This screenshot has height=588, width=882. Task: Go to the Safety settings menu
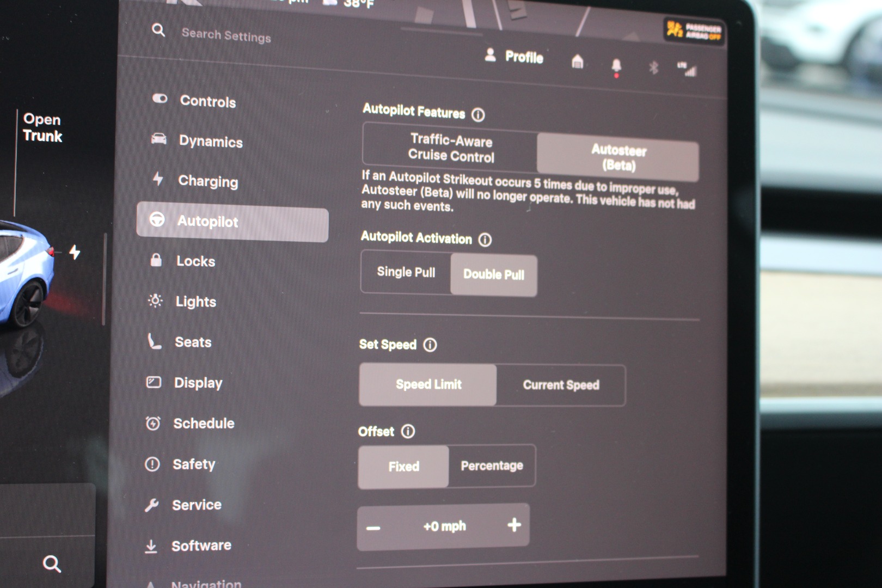click(x=193, y=464)
